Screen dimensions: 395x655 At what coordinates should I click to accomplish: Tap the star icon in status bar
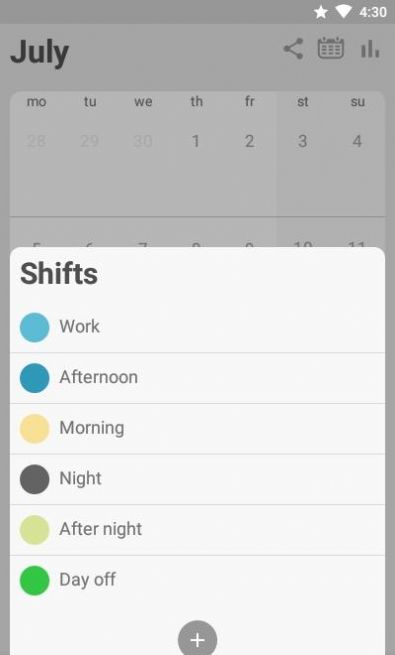point(321,12)
